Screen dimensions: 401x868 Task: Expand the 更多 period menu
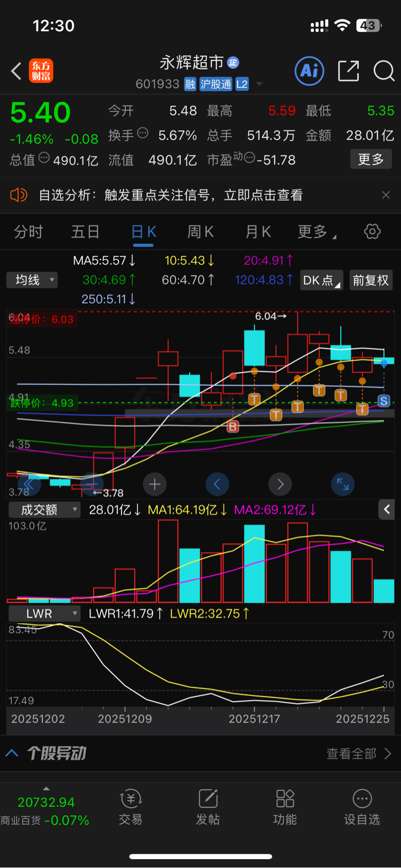pyautogui.click(x=316, y=232)
